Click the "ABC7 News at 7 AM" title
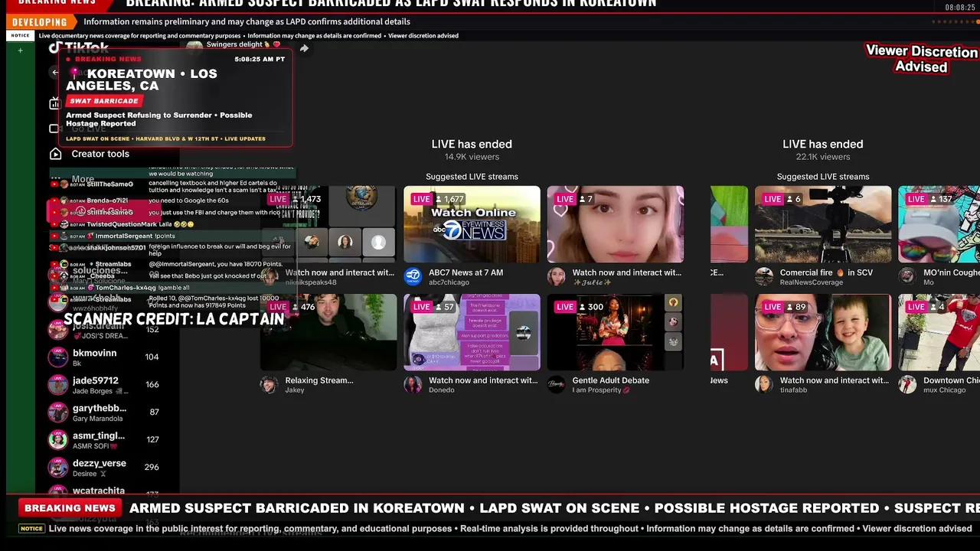 point(466,272)
